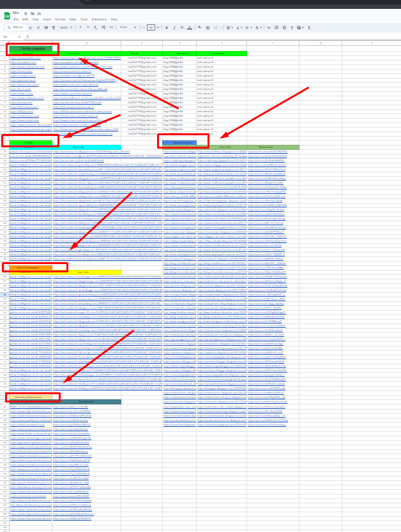Open the zoom level 100% dropdown
This screenshot has height=532, width=401.
(66, 27)
